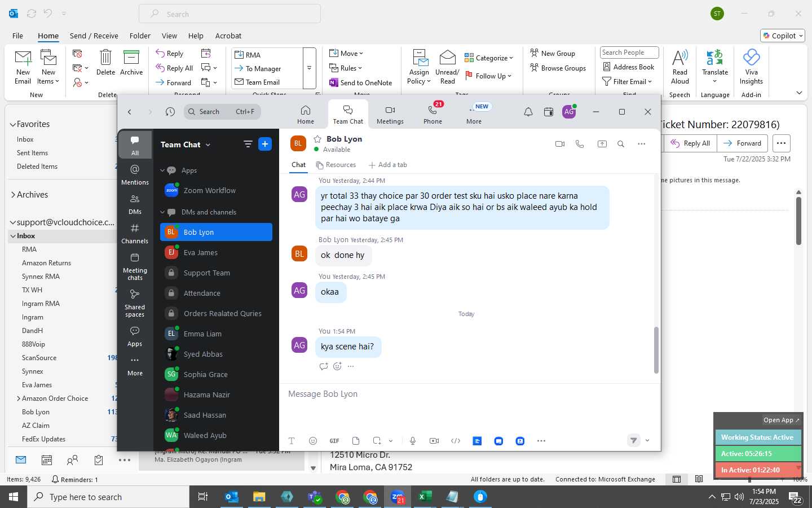Search within the Bob Lyon chat
Viewport: 812px width, 508px height.
[x=621, y=144]
